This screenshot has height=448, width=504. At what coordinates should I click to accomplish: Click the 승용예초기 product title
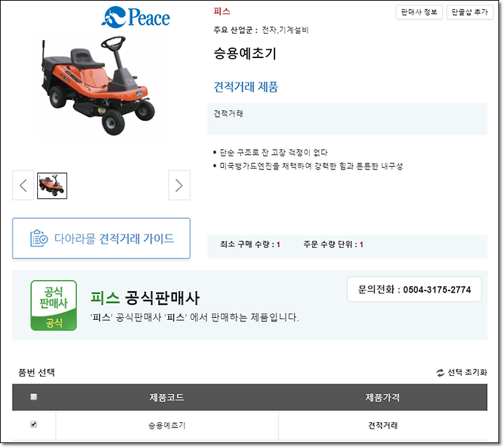pos(245,53)
